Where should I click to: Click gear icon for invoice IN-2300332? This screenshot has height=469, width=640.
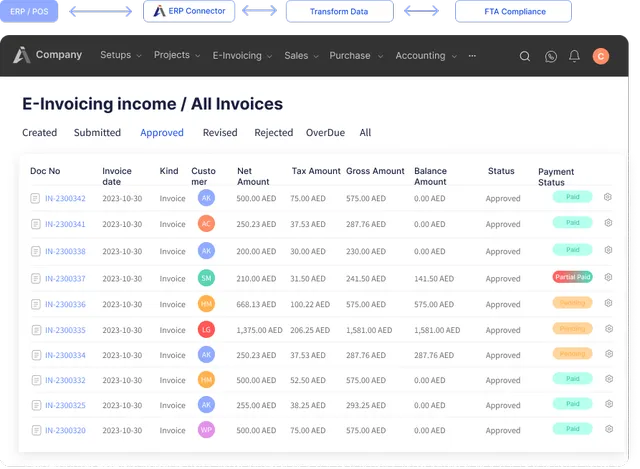tap(609, 379)
